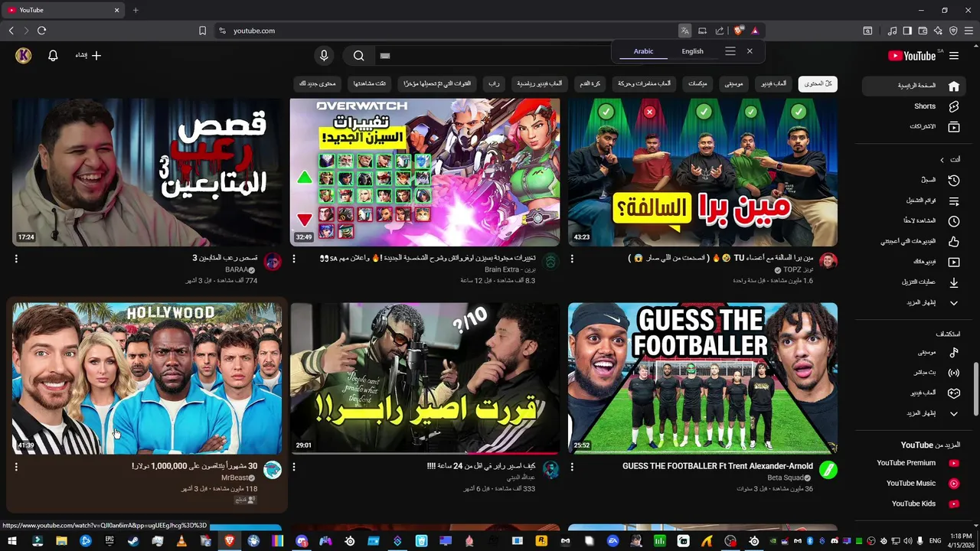
Task: Open the account avatar K menu
Action: click(24, 56)
